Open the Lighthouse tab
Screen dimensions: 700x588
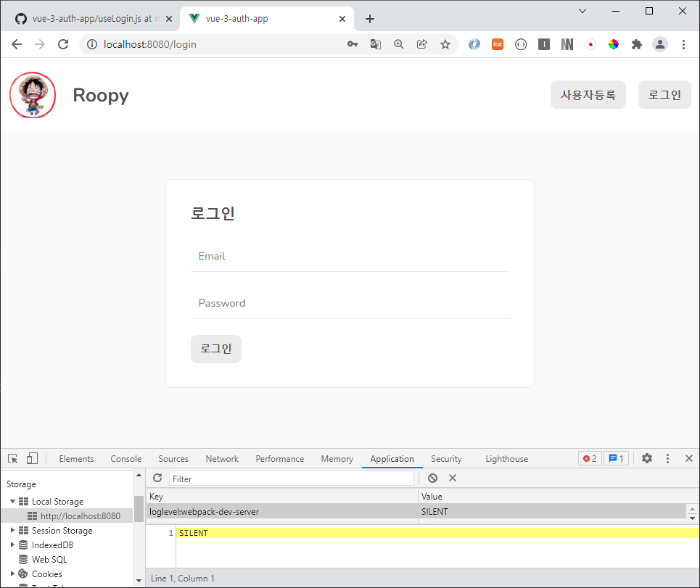click(x=507, y=459)
